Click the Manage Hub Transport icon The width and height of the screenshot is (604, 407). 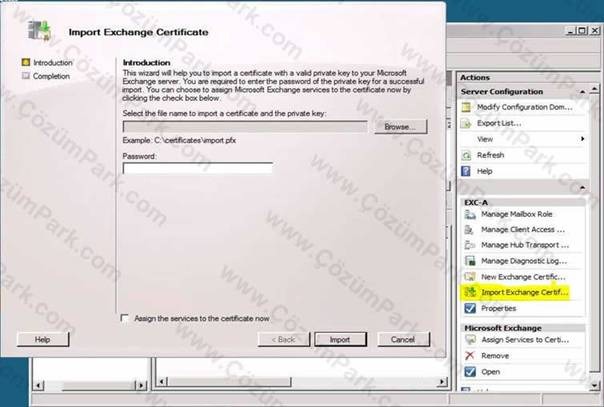(x=470, y=245)
